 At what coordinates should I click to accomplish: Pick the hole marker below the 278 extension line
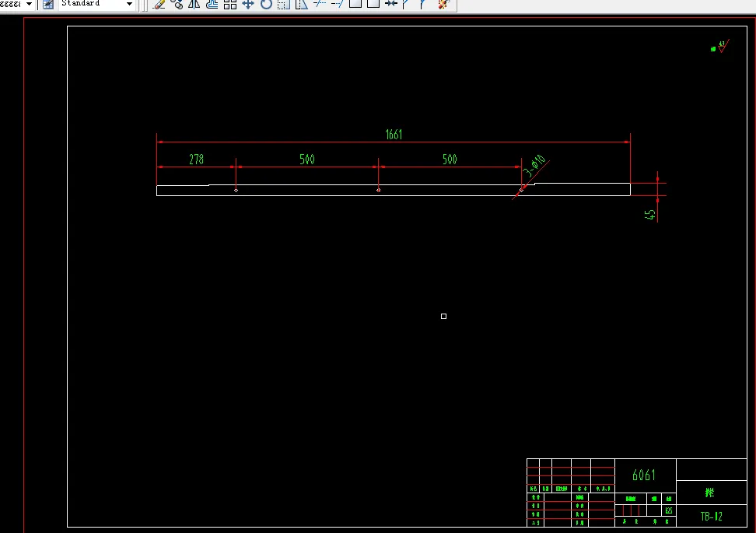236,190
